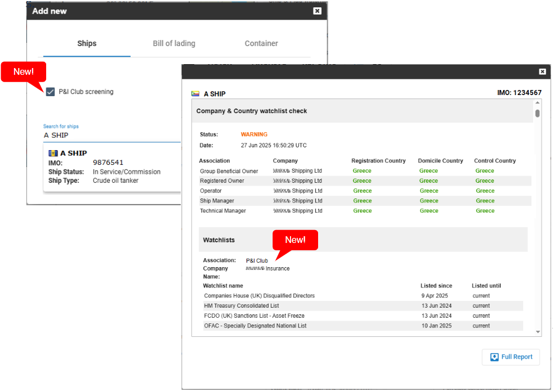Image resolution: width=554 pixels, height=392 pixels.
Task: Select the Operator row label
Action: pyautogui.click(x=211, y=191)
